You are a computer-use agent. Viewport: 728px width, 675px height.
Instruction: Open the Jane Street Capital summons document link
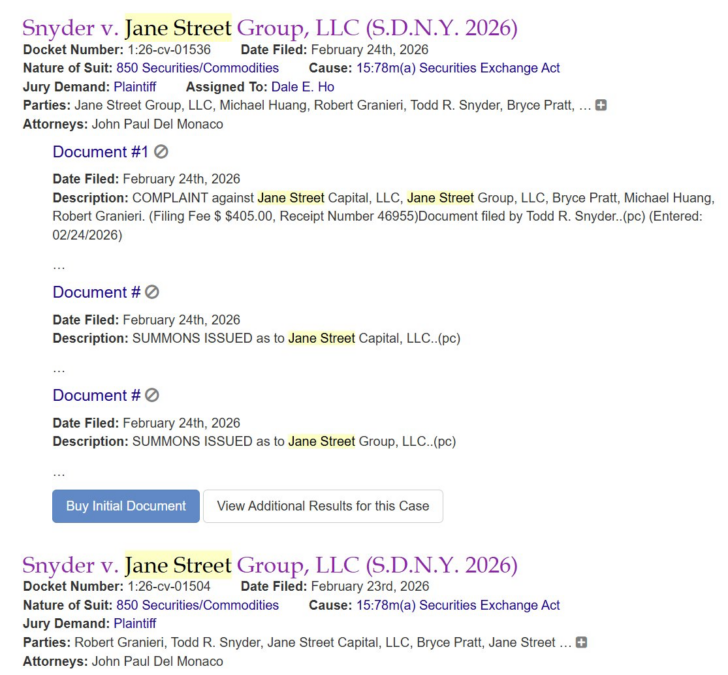(x=96, y=292)
